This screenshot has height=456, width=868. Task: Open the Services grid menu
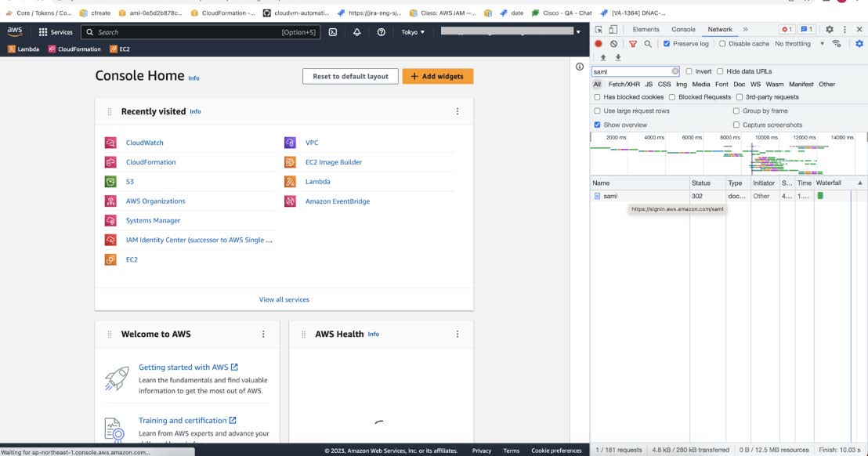pyautogui.click(x=56, y=32)
